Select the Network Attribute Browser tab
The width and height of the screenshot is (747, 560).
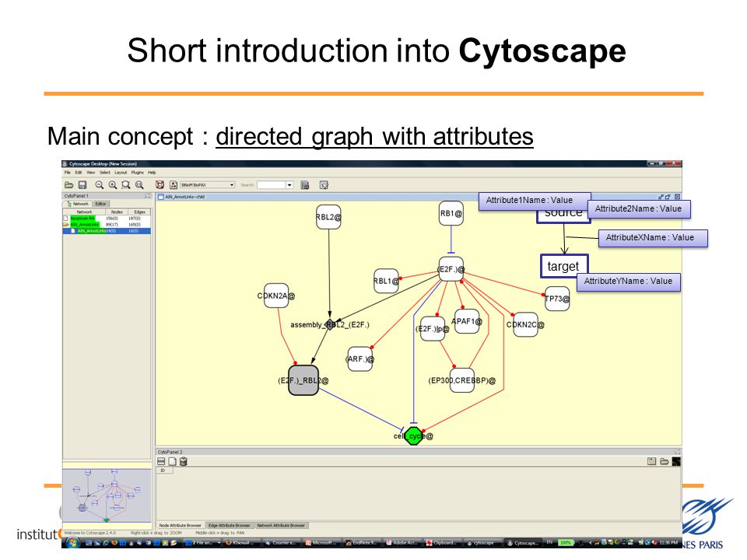point(281,525)
